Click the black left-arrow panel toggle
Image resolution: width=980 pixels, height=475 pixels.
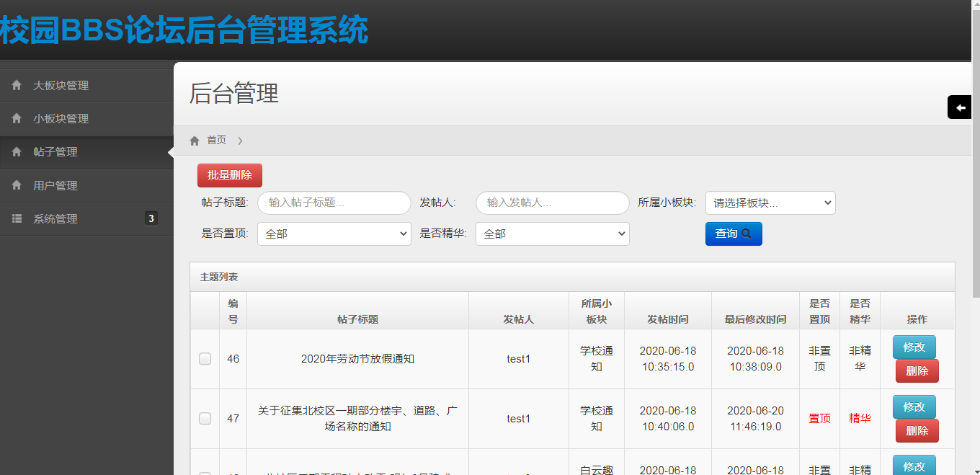coord(960,107)
